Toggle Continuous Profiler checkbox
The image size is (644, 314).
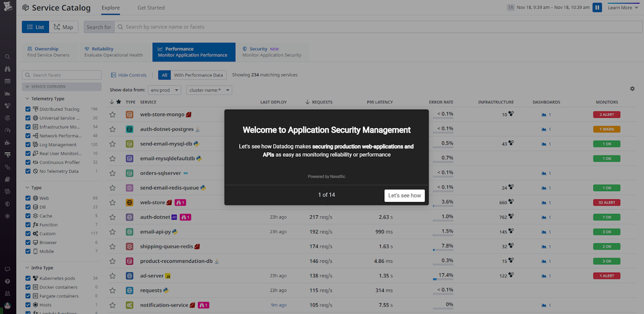click(28, 162)
